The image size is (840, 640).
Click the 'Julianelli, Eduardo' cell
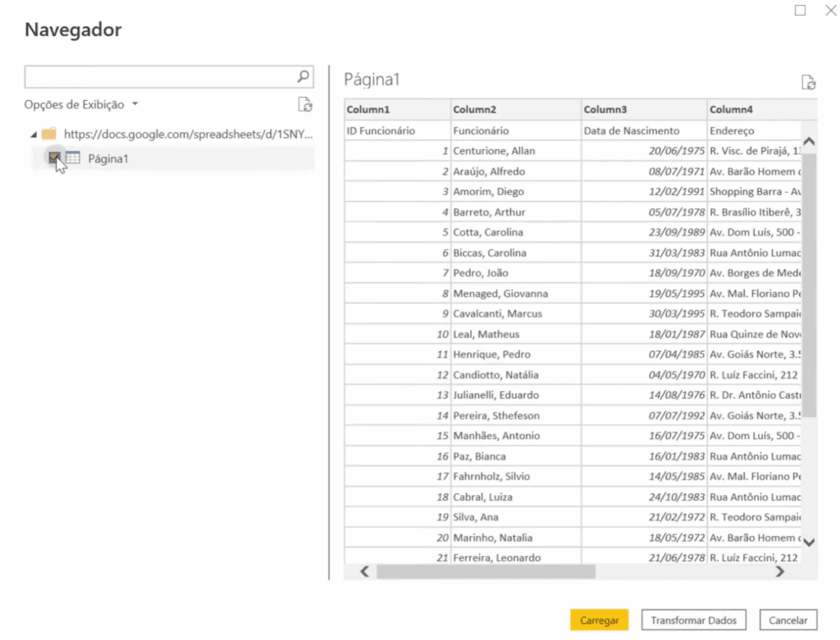click(516, 395)
